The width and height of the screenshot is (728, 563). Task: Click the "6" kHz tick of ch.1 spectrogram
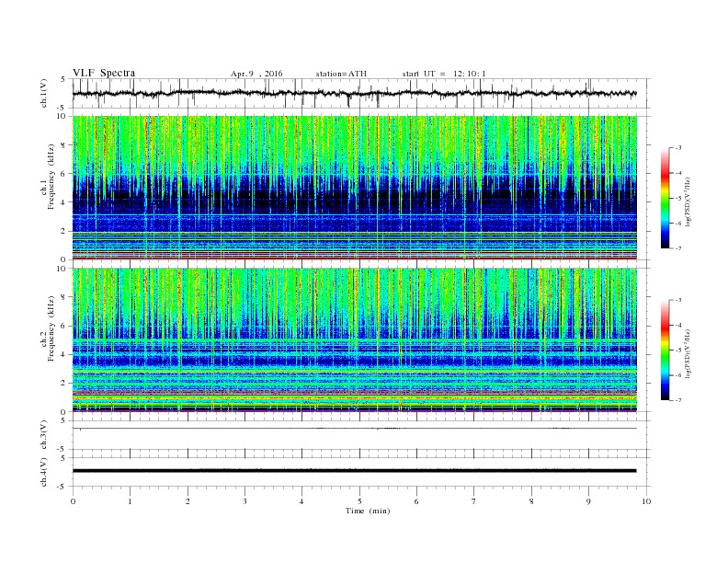[x=63, y=173]
